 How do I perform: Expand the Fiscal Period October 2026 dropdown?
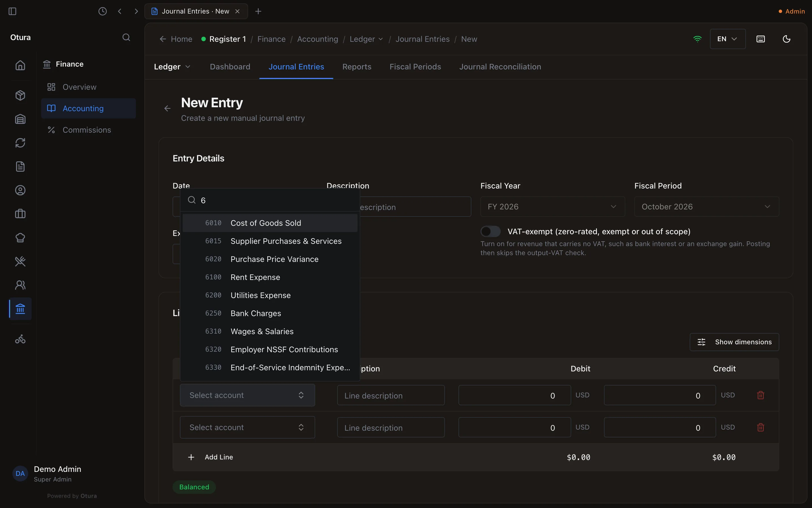click(x=707, y=207)
